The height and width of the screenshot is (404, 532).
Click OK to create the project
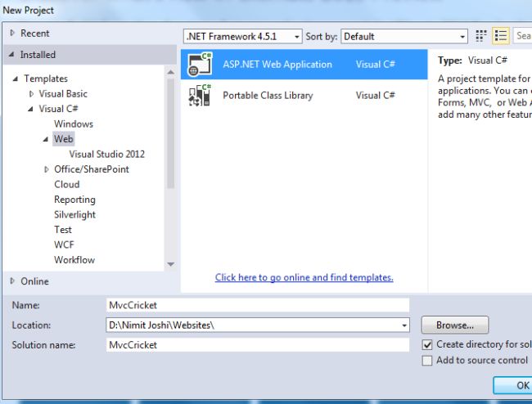(x=512, y=385)
